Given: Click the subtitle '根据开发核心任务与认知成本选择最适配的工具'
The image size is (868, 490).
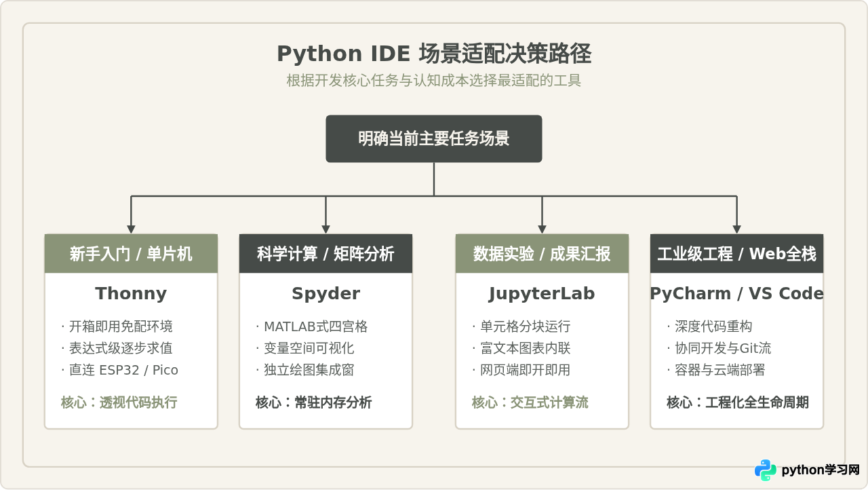Looking at the screenshot, I should tap(434, 81).
